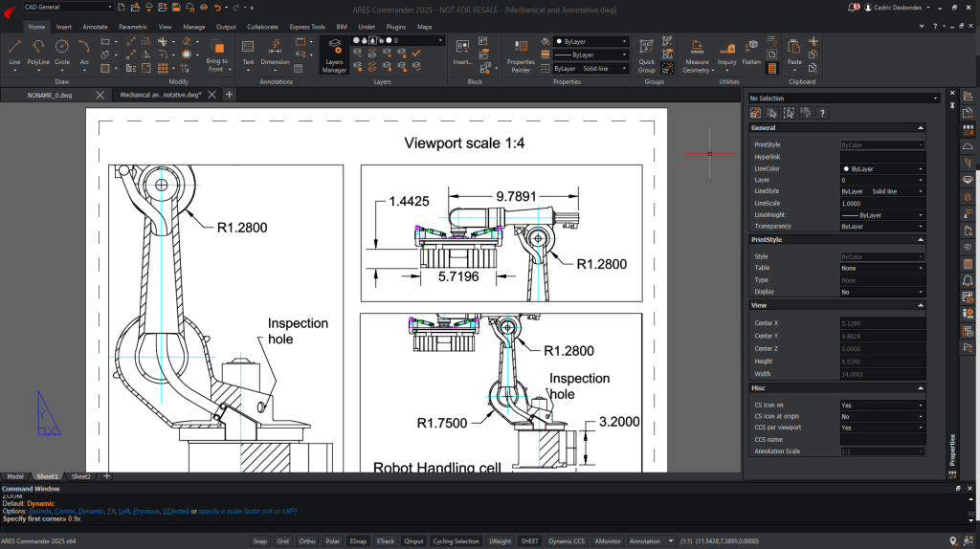
Task: Click the Dynamic option link in Command Window
Action: pos(91,511)
